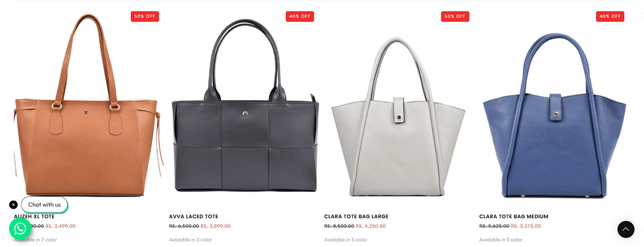Dismiss the chat bubble with X icon
This screenshot has height=247, width=644.
point(13,205)
